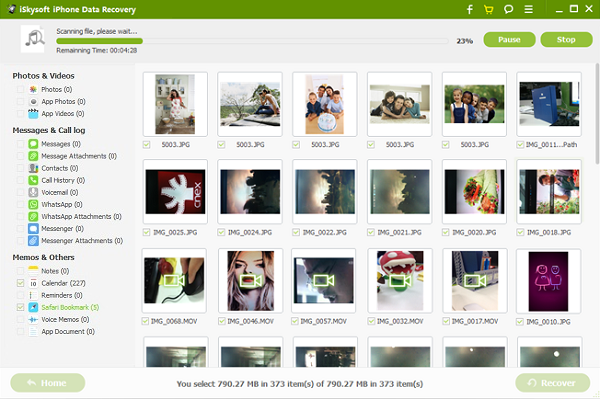Click the iSkysoft app logo icon

click(x=11, y=9)
